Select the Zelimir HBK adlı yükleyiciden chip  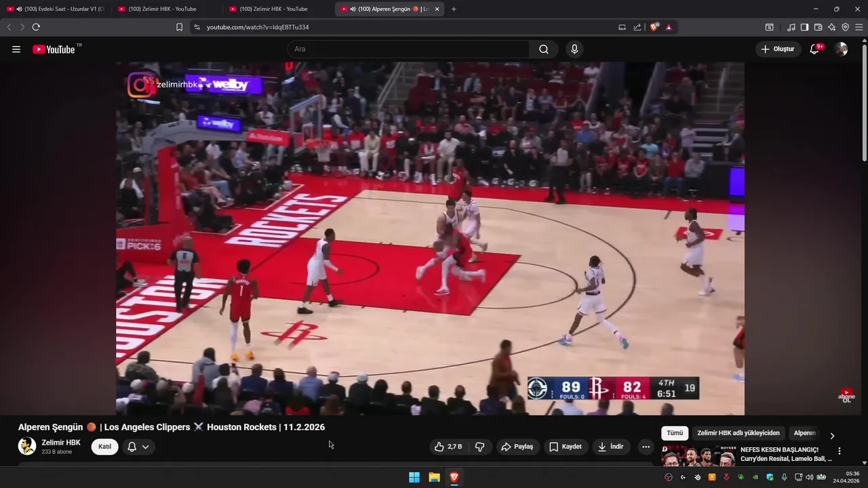pyautogui.click(x=738, y=433)
